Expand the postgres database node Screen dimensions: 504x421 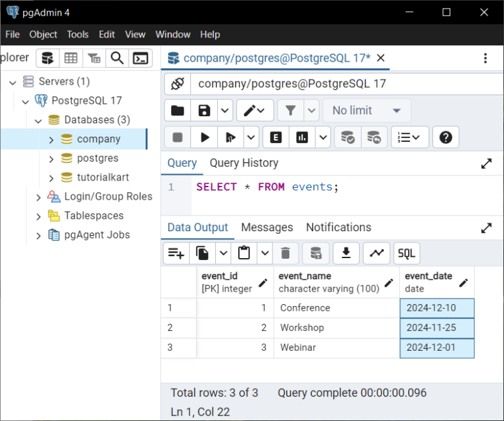point(51,159)
